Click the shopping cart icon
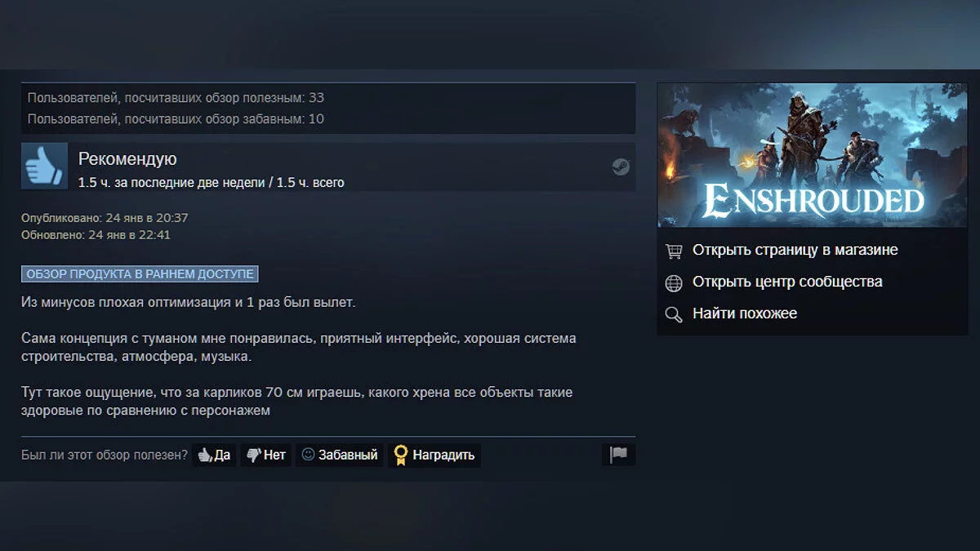980x551 pixels. click(x=674, y=251)
